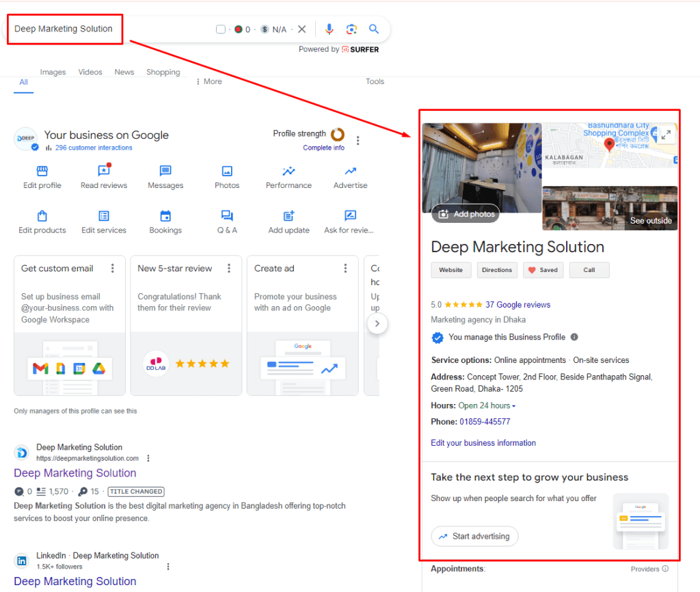
Task: Open Q & A chat icon
Action: 227,215
